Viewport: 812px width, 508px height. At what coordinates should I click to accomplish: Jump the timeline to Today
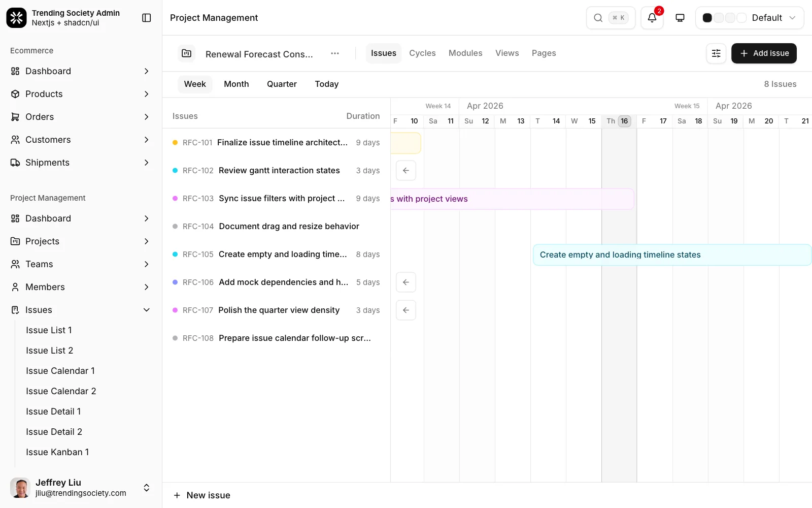326,84
